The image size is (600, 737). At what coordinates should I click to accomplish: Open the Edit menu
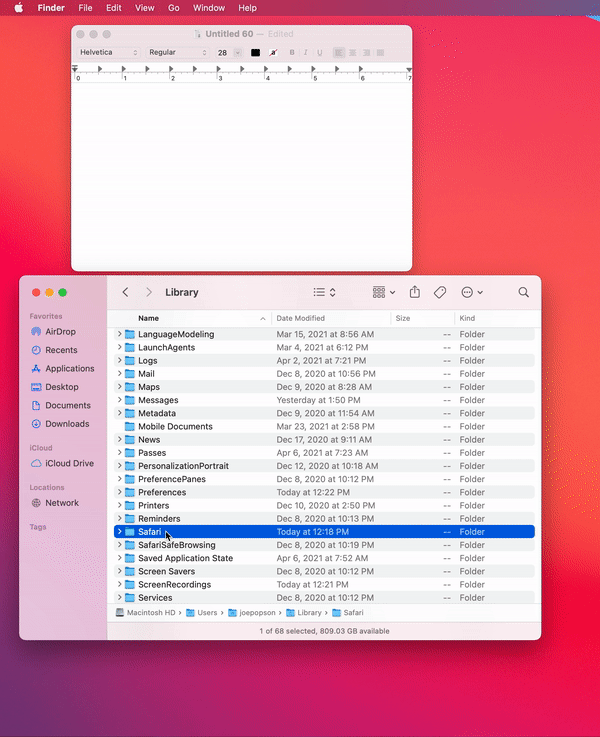pos(114,8)
